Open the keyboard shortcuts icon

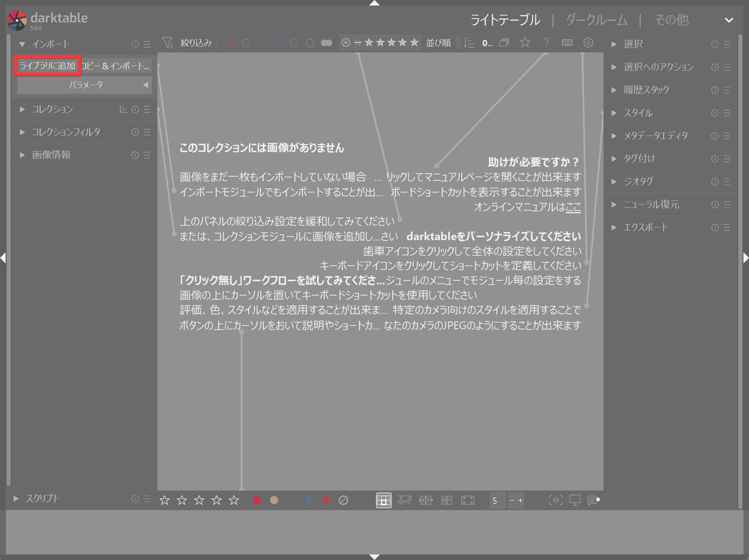pos(567,43)
